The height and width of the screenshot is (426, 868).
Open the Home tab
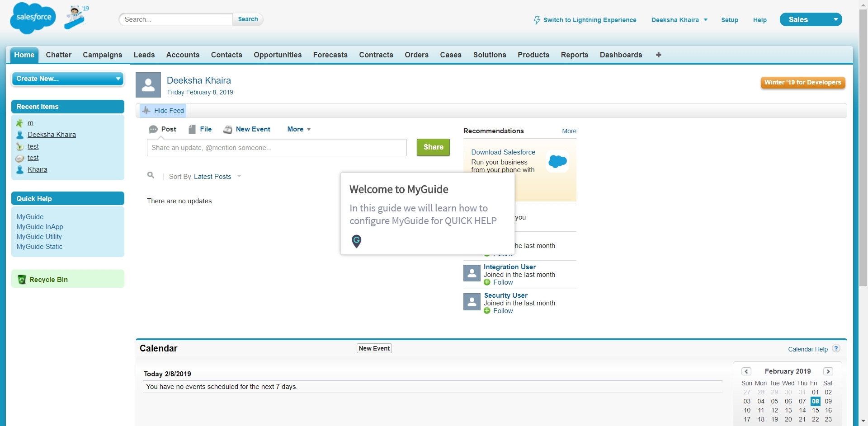tap(24, 55)
